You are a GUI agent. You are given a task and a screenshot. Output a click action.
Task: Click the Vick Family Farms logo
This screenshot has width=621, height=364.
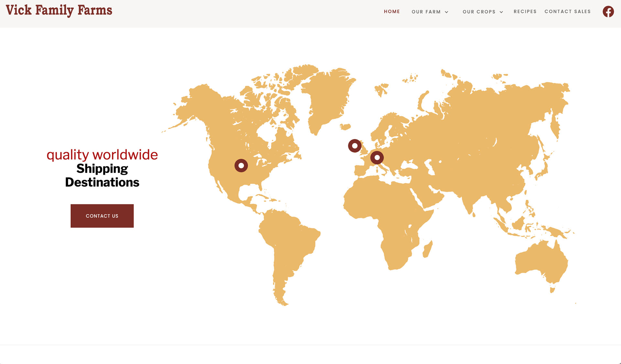click(x=59, y=10)
